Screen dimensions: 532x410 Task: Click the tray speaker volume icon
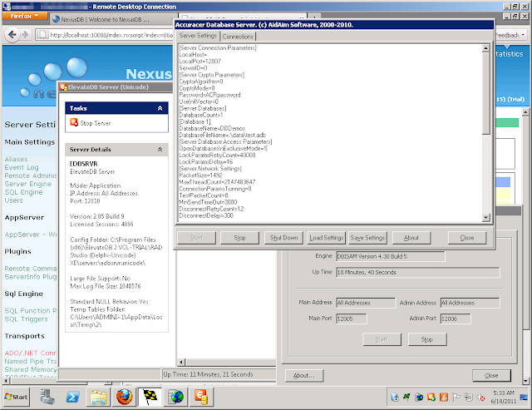point(480,397)
